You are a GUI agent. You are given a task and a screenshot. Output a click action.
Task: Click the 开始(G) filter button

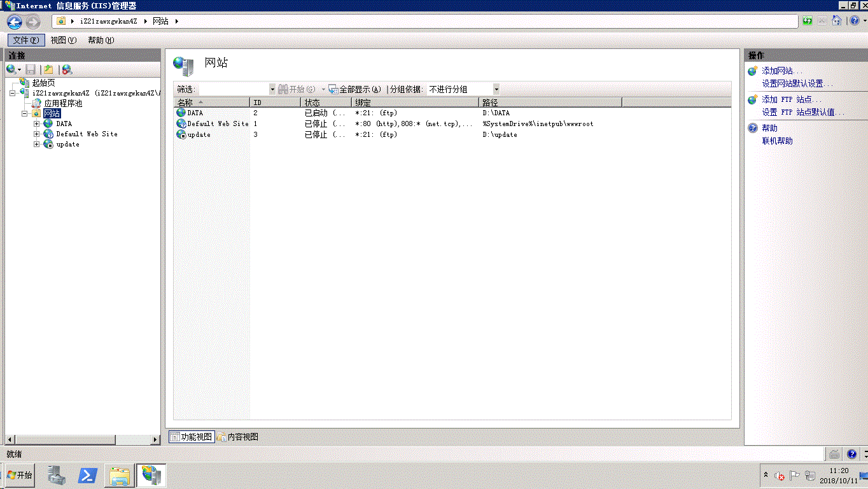point(297,90)
